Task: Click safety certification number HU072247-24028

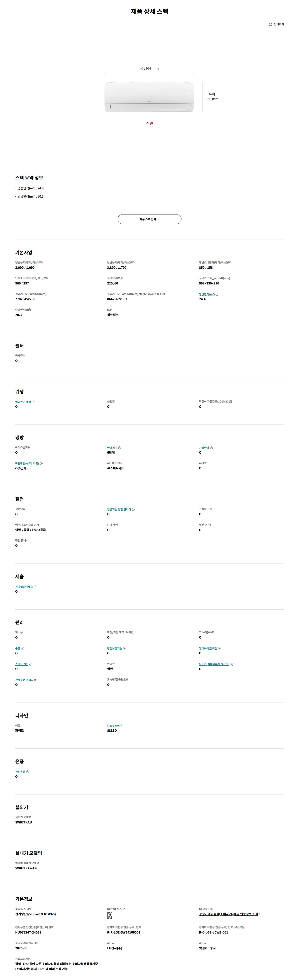Action: click(x=28, y=932)
